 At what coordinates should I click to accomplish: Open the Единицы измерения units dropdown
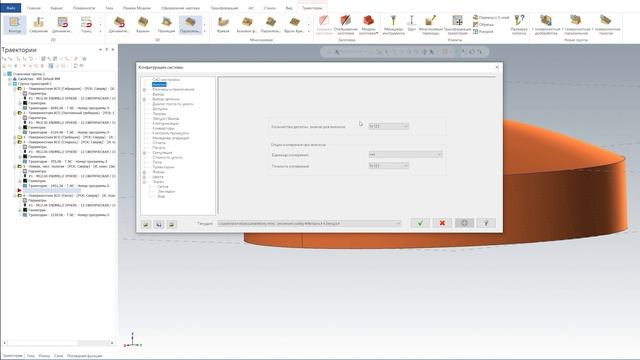pos(405,155)
